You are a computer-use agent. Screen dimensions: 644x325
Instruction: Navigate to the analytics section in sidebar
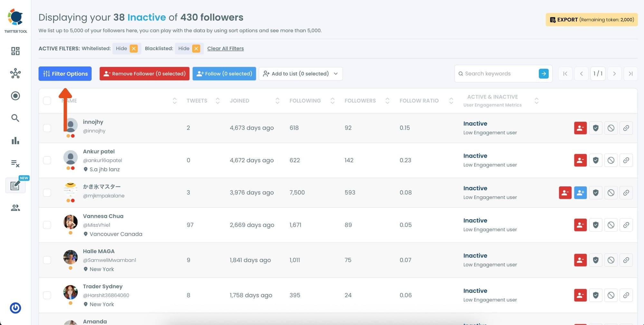pos(15,141)
